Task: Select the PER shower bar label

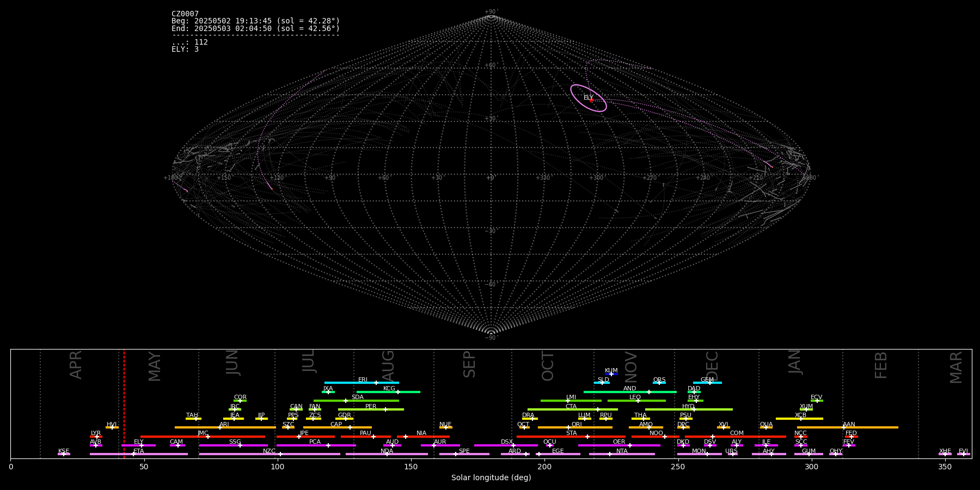Action: tap(371, 407)
